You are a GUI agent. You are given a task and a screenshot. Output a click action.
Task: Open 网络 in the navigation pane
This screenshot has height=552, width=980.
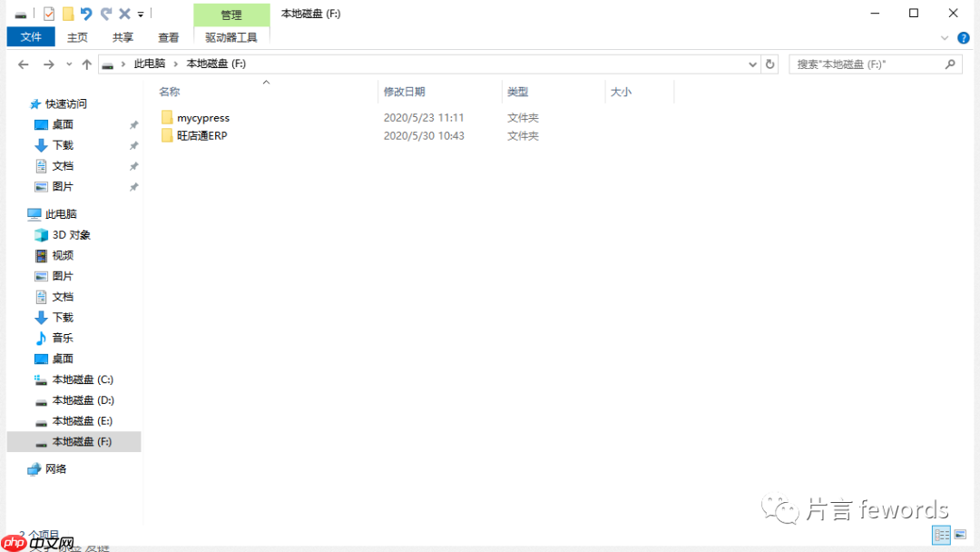pyautogui.click(x=55, y=468)
